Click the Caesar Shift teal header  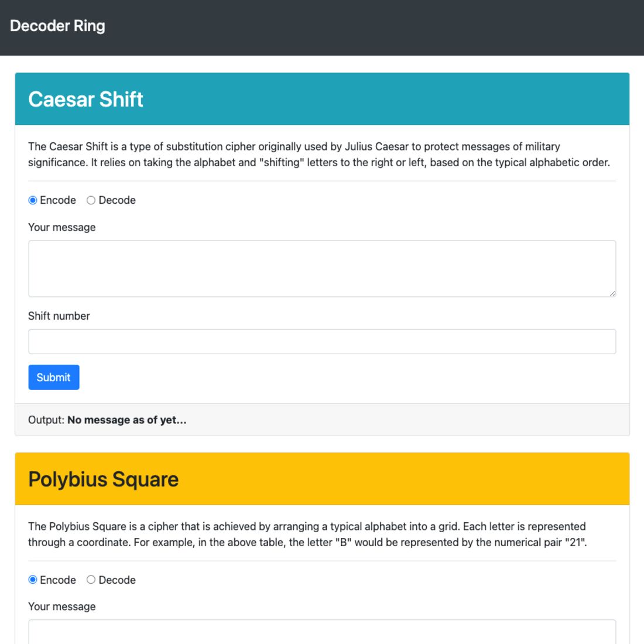(322, 99)
